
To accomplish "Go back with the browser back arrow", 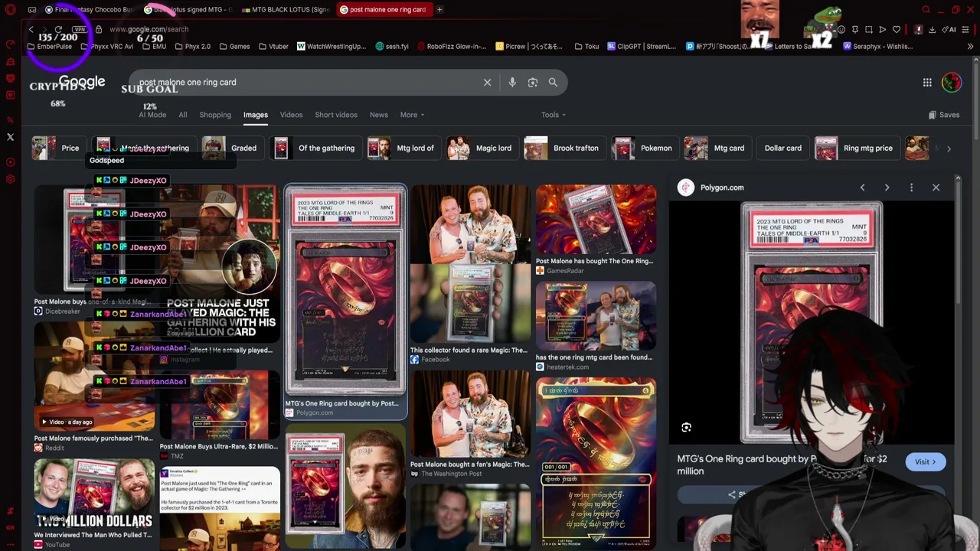I will click(x=31, y=29).
